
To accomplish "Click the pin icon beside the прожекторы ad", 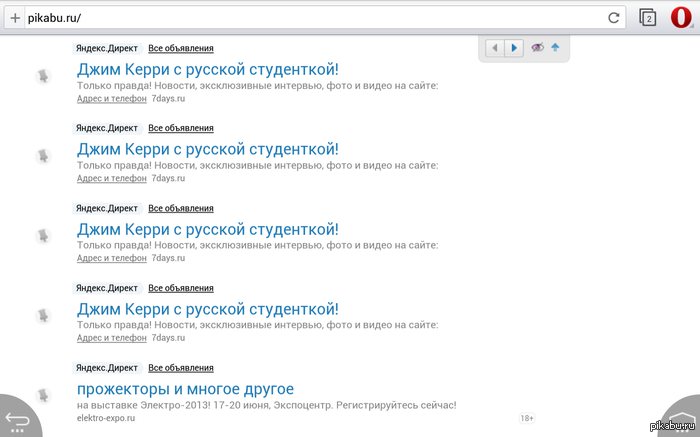I will 43,395.
